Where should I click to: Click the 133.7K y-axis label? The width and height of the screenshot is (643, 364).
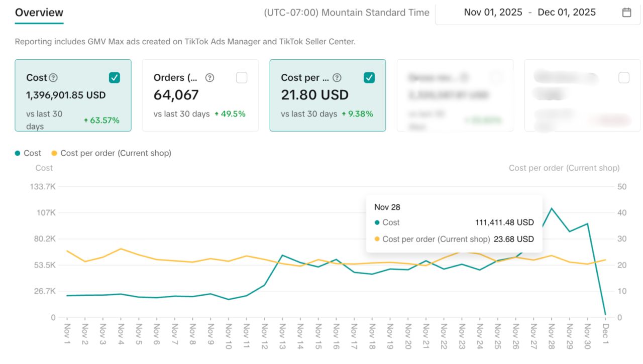click(x=43, y=187)
